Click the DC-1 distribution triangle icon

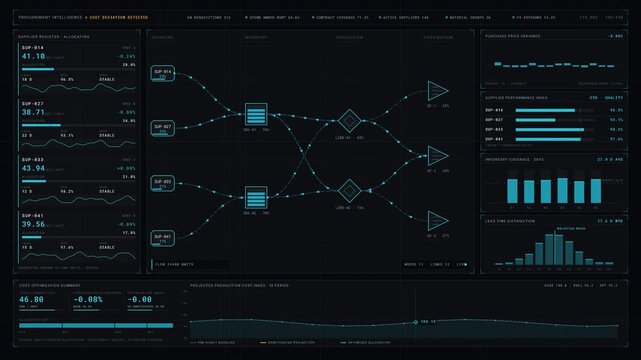point(438,91)
